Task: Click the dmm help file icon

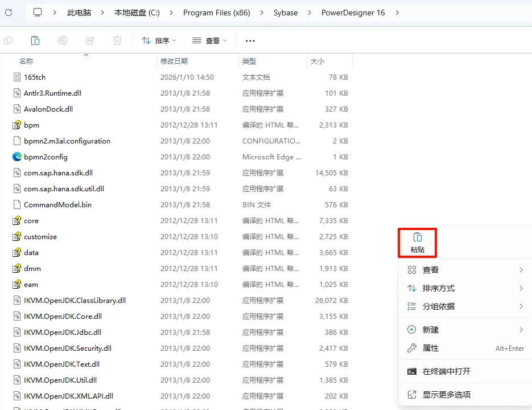Action: (17, 268)
